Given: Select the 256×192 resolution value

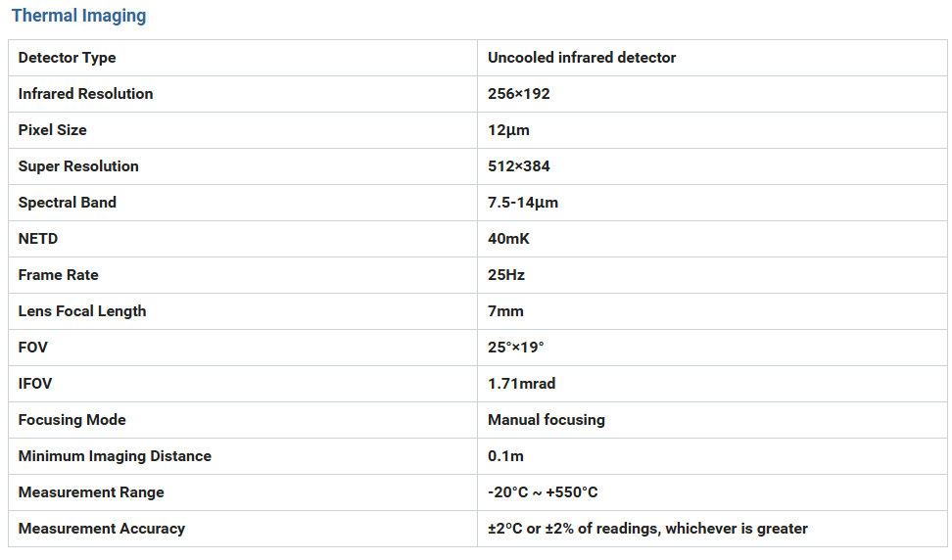Looking at the screenshot, I should coord(519,94).
